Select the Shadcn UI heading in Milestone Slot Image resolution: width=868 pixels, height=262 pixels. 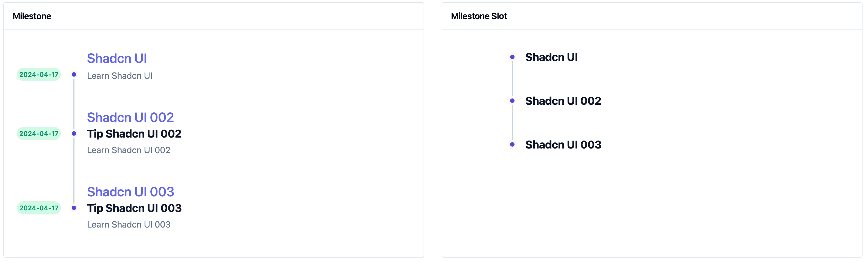click(x=551, y=57)
